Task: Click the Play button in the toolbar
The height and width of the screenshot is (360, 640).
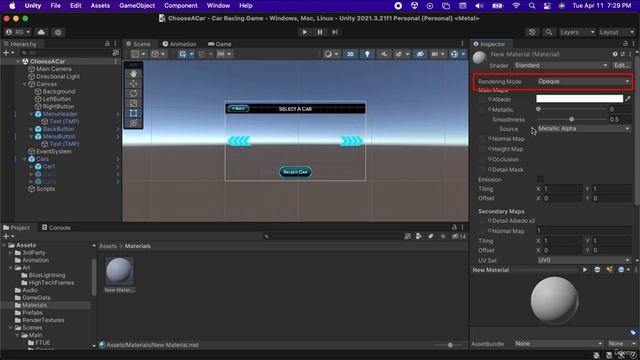Action: [304, 32]
